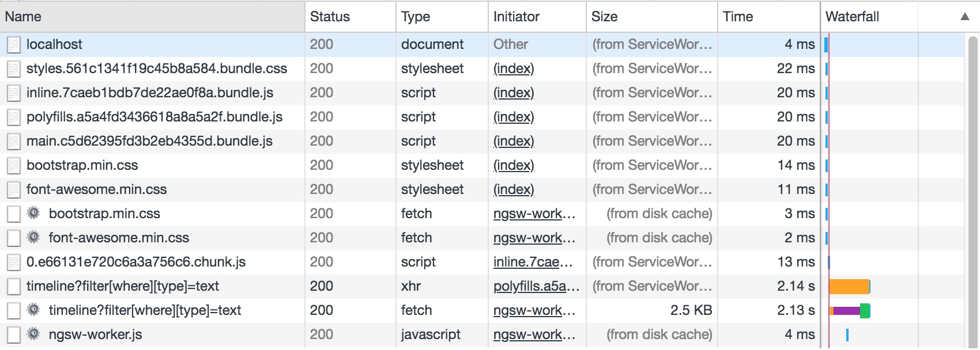The width and height of the screenshot is (980, 350).
Task: Click the gear icon on the timeline fetch row
Action: coord(34,310)
